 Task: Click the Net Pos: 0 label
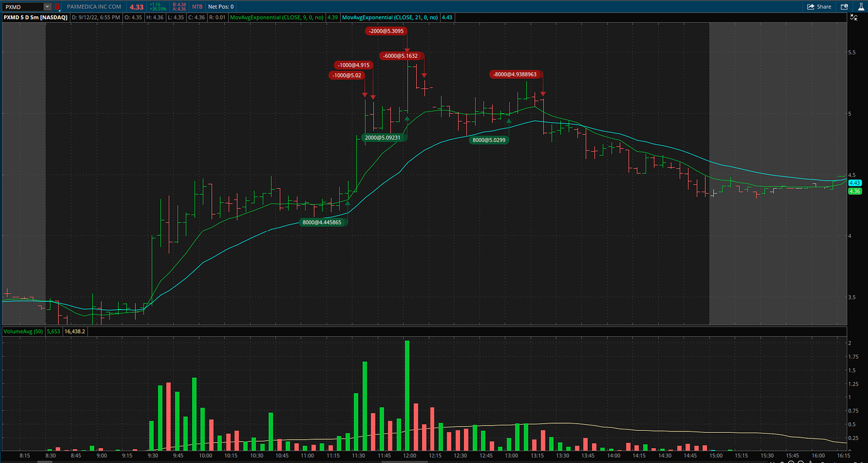tap(221, 7)
